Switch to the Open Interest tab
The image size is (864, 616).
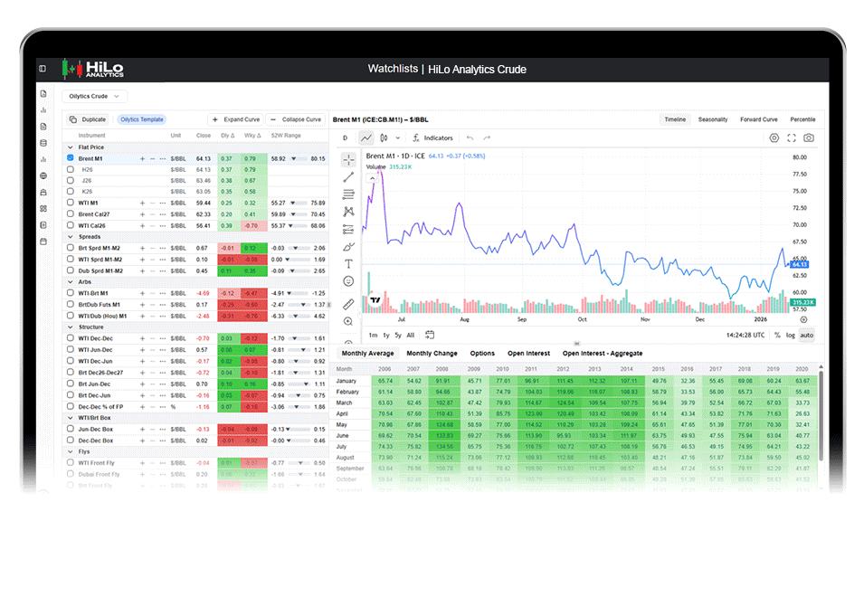coord(528,353)
